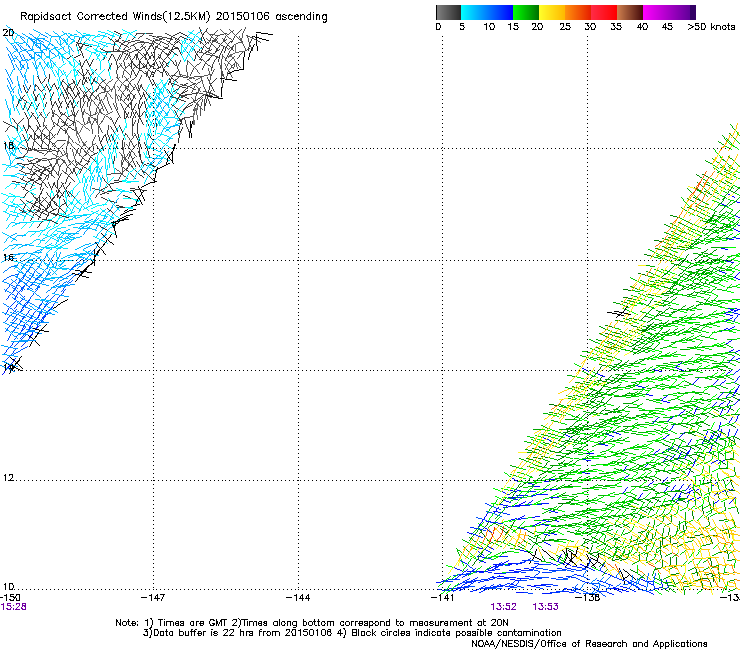Image resolution: width=740 pixels, height=650 pixels.
Task: Click the legend label 25
Action: coord(565,26)
